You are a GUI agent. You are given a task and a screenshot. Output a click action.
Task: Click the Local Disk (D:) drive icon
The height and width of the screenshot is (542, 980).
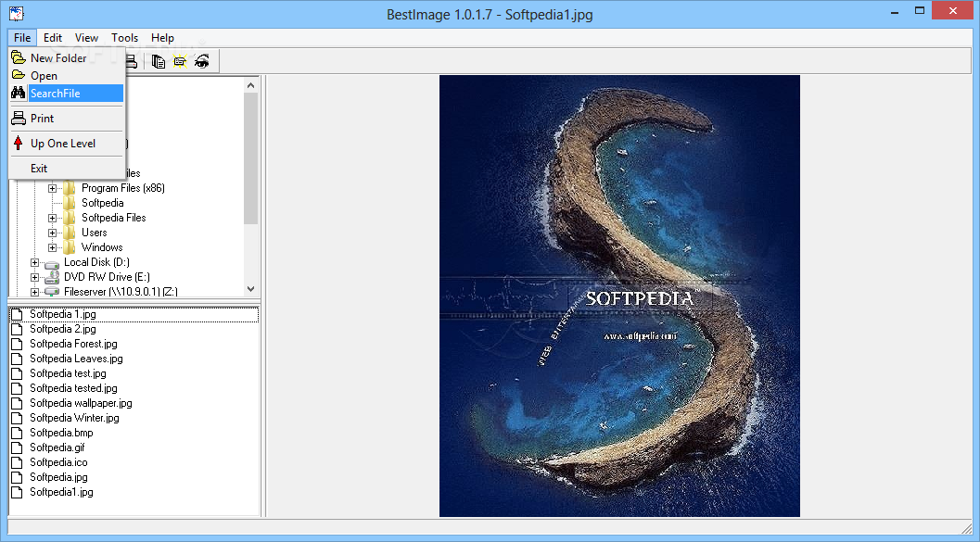point(52,263)
